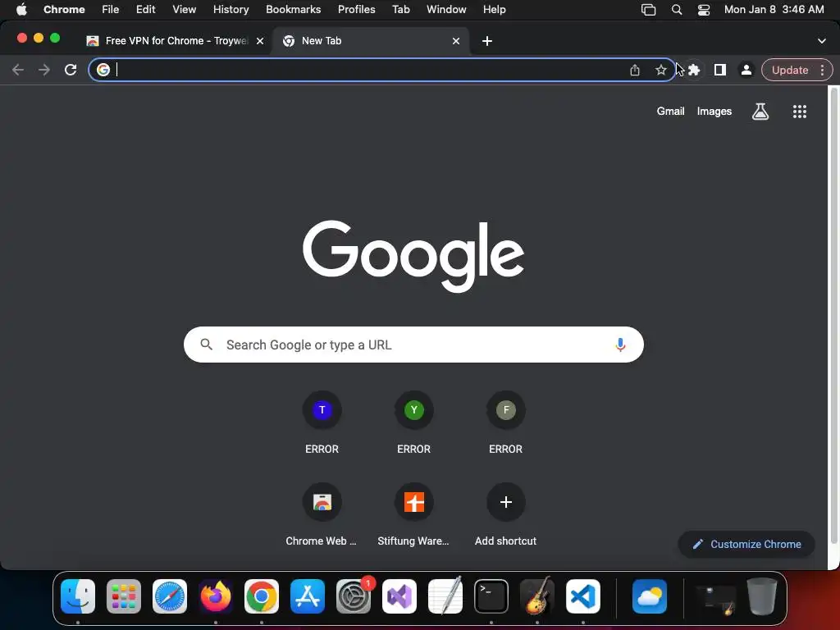
Task: Click the date and time display
Action: tap(774, 10)
